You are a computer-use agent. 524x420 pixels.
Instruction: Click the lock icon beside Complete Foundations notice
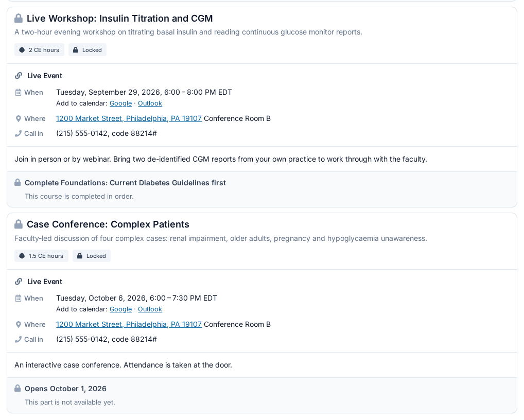click(18, 182)
